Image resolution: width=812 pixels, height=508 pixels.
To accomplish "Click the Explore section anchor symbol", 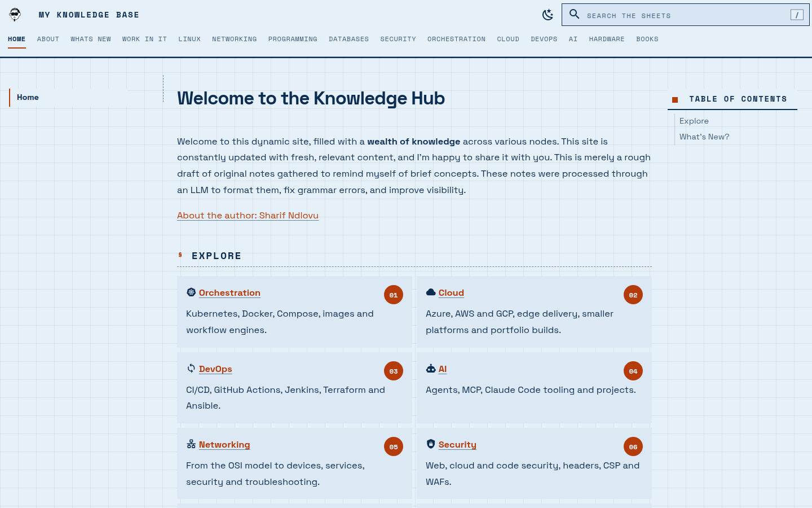I will (x=180, y=255).
